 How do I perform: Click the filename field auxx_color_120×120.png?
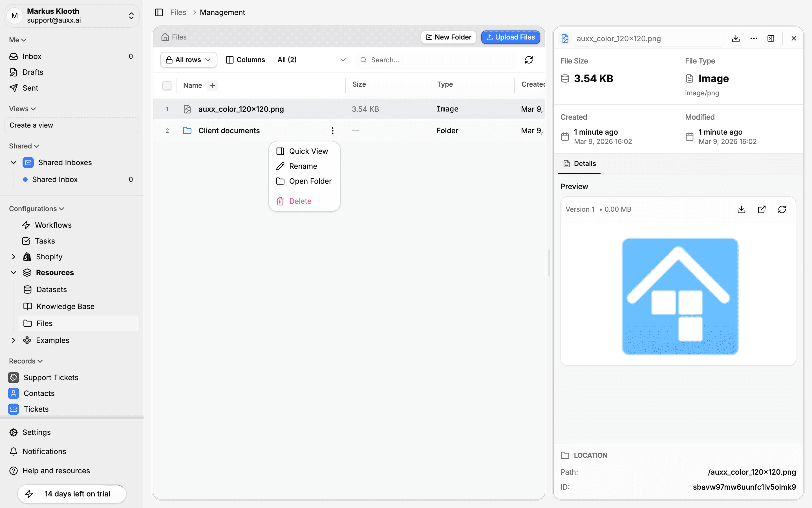[x=648, y=38]
